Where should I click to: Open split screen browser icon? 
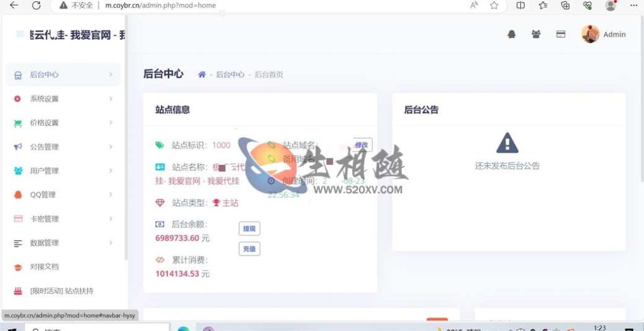[520, 5]
